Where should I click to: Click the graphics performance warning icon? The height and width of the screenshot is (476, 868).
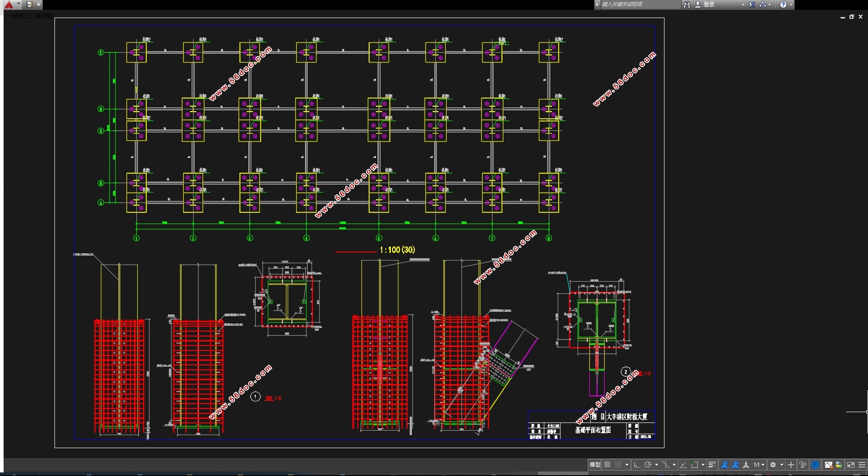click(828, 465)
